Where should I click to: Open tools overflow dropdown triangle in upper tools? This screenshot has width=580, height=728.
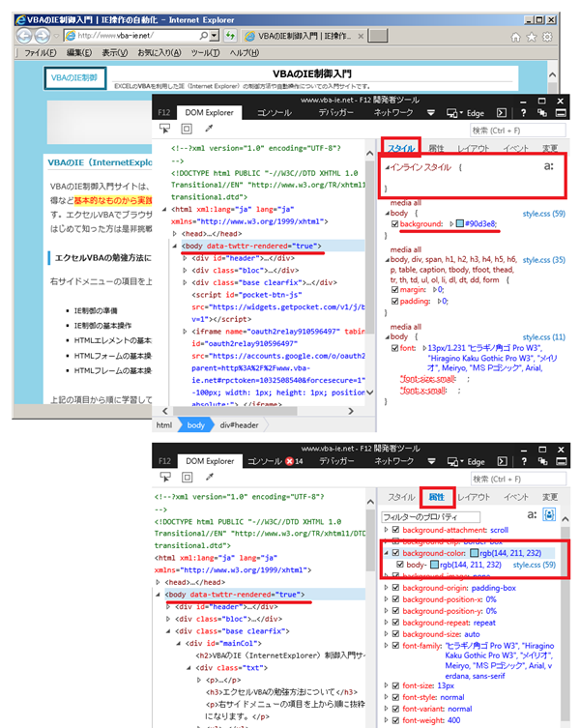tap(431, 113)
